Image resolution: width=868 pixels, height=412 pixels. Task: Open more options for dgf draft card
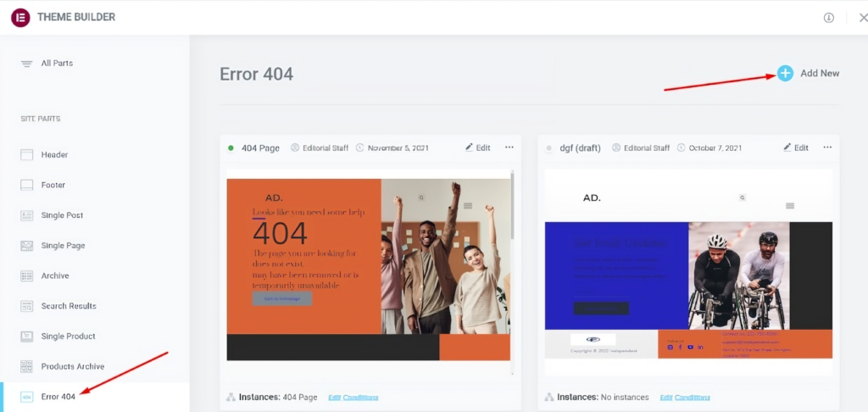[827, 148]
